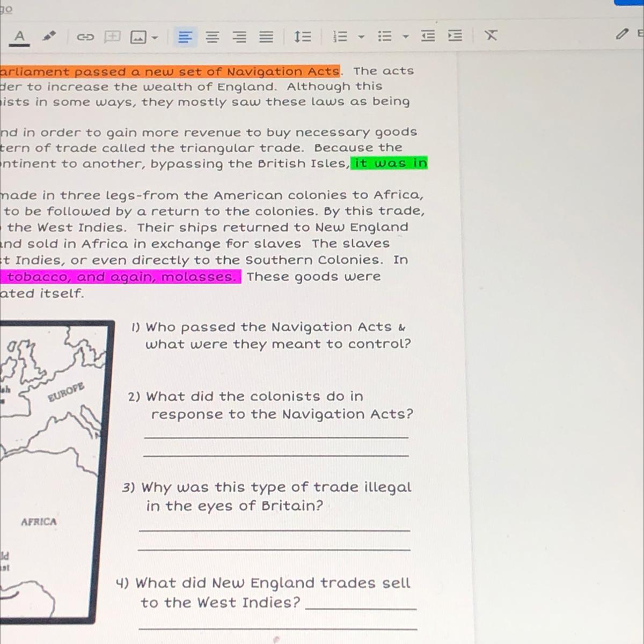Click the decrease indent icon

[x=428, y=36]
